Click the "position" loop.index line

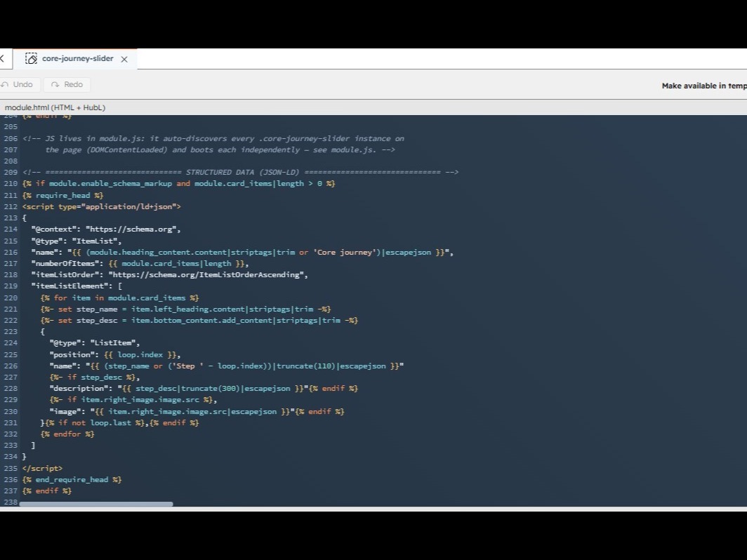tap(115, 355)
